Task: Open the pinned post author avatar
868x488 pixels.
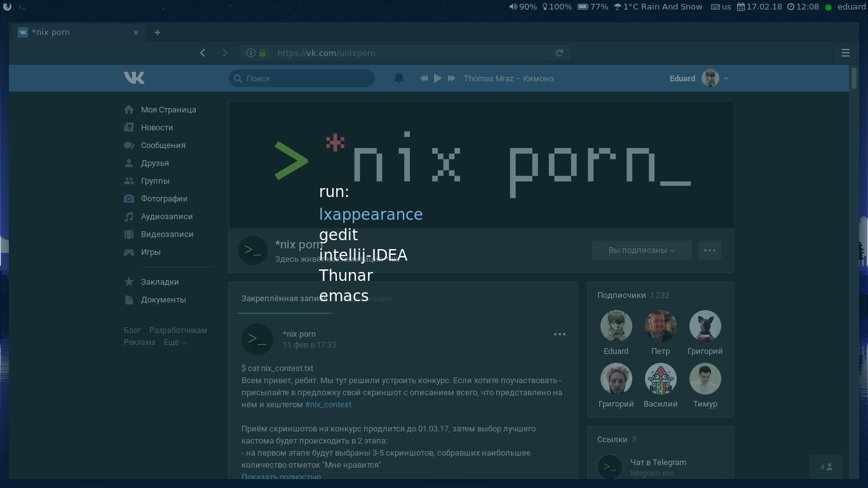Action: [257, 339]
